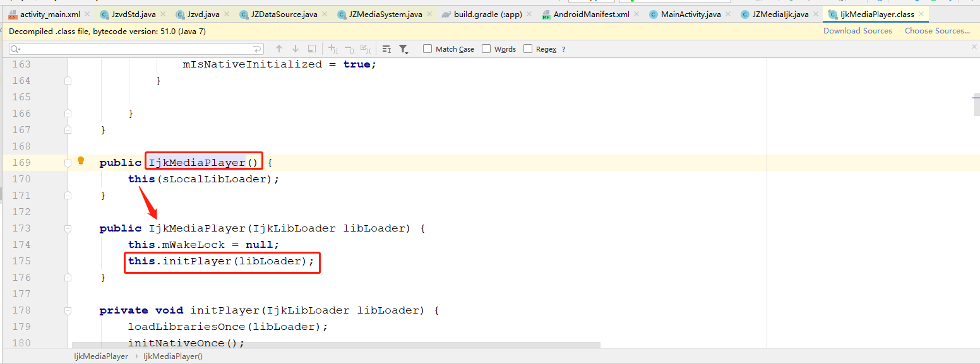Close the find bar with the X

tap(974, 46)
